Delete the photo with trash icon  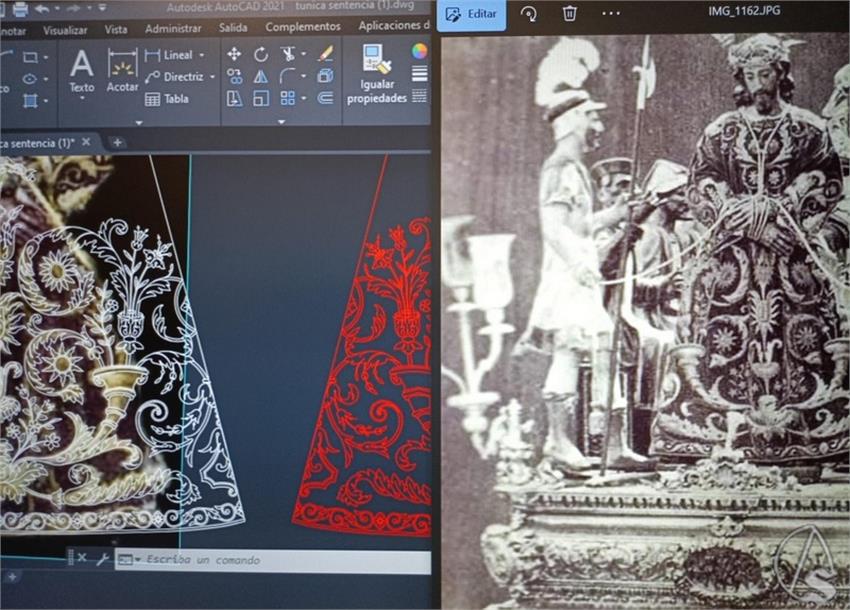tap(570, 14)
